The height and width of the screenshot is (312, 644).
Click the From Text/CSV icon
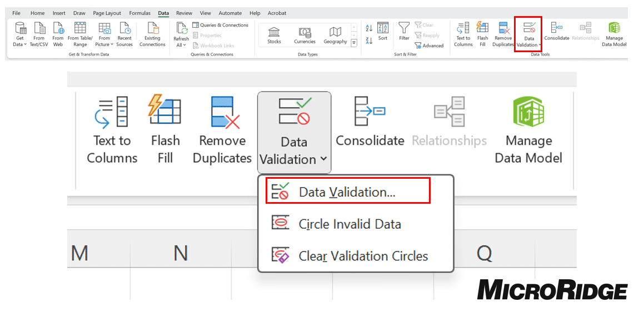[x=39, y=29]
